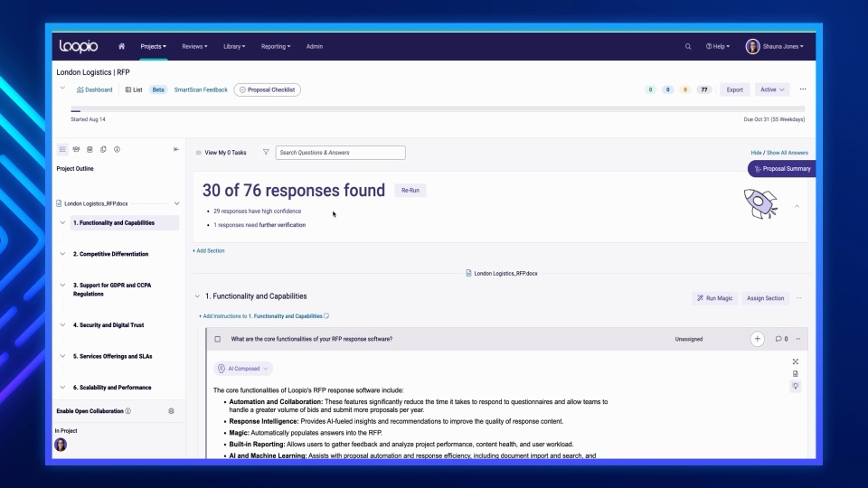Image resolution: width=868 pixels, height=488 pixels.
Task: Open section more options beside Assign Section
Action: tap(798, 297)
